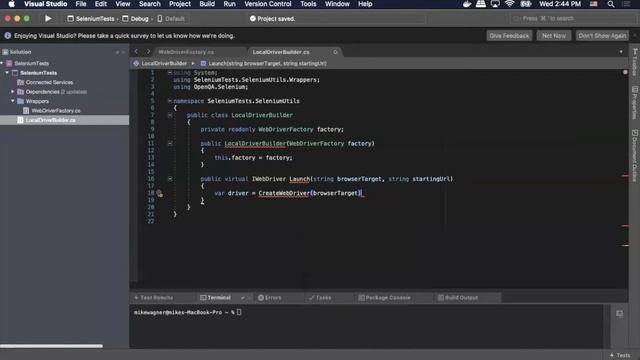Click LocalDriverBuilder breadcrumb class selector

160,63
